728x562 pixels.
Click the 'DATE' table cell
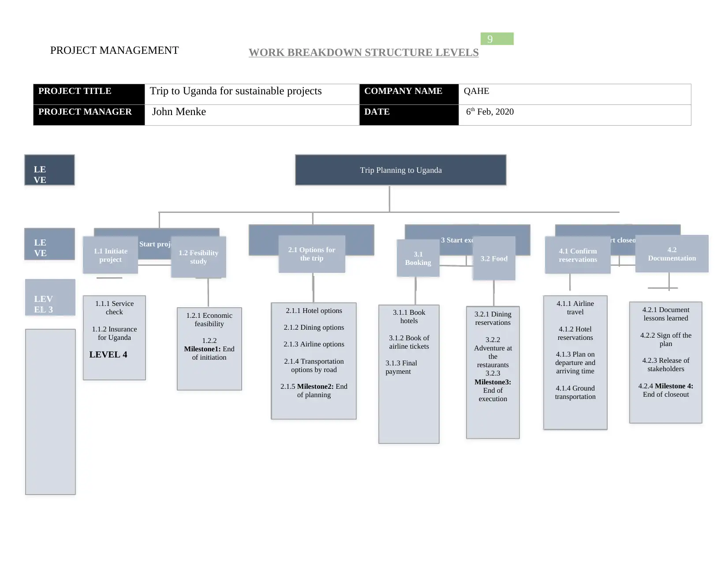click(409, 115)
